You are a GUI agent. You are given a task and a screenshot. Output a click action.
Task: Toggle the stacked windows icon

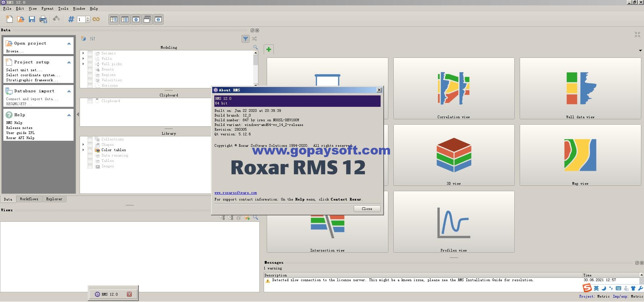tap(147, 19)
